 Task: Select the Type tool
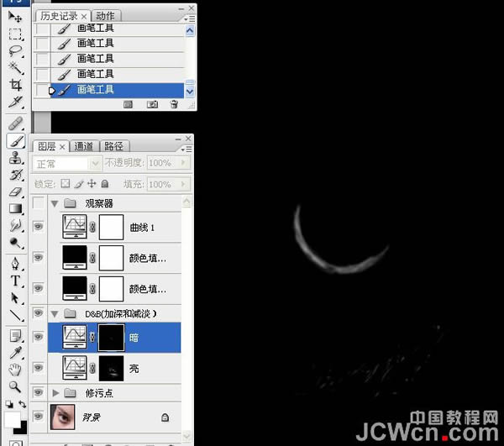tap(15, 281)
